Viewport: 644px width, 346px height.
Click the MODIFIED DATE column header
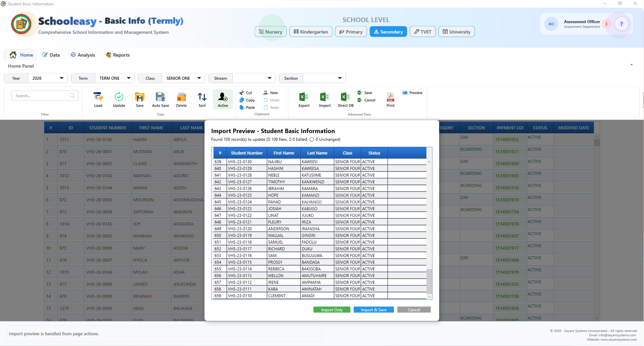573,128
